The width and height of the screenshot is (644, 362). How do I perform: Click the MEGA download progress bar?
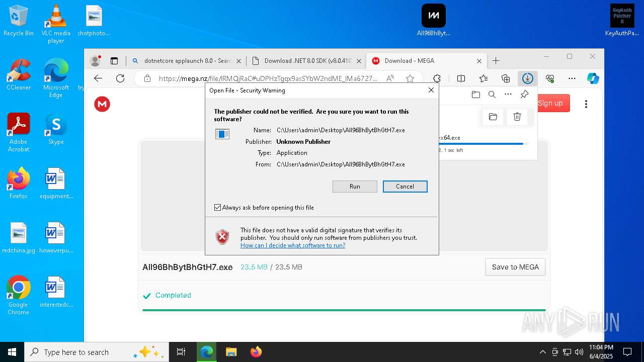(344, 310)
